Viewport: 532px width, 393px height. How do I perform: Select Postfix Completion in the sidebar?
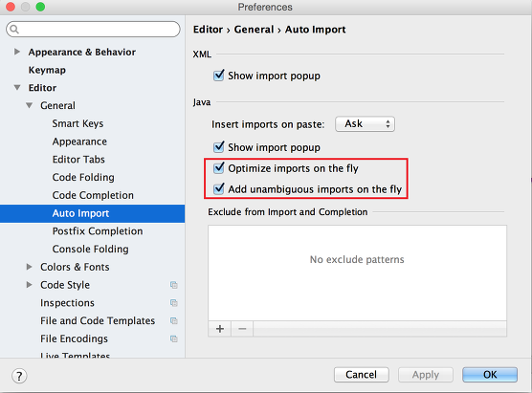[98, 231]
